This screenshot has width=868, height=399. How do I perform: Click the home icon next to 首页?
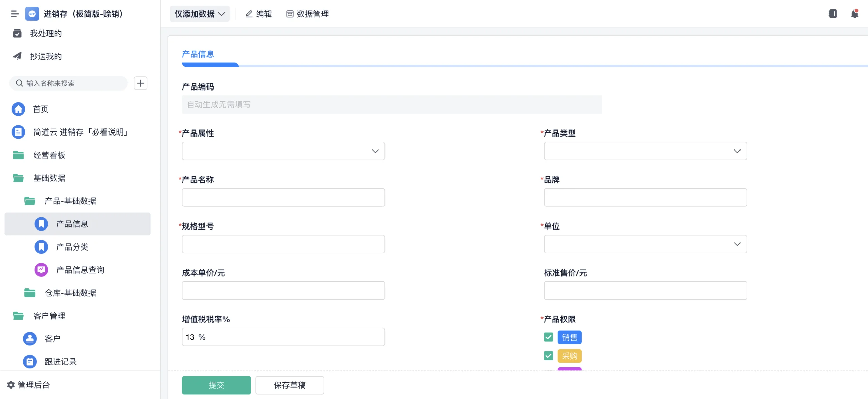click(18, 109)
